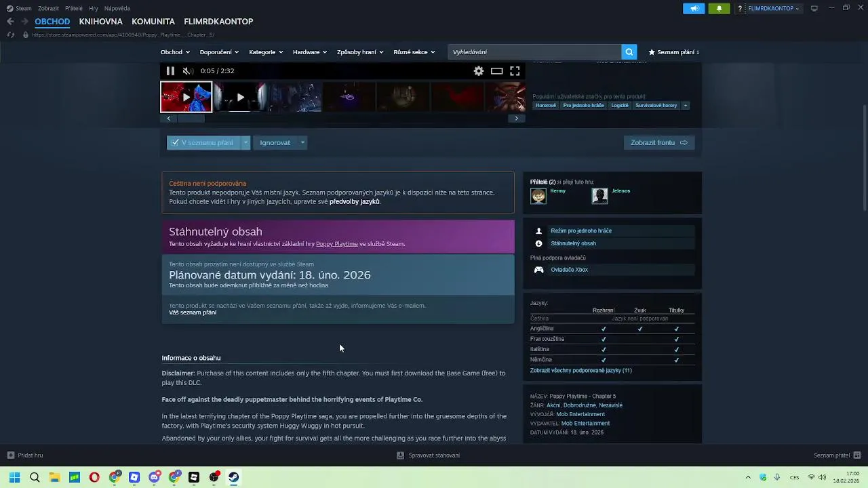868x488 pixels.
Task: Unmute the trailer audio
Action: (189, 71)
